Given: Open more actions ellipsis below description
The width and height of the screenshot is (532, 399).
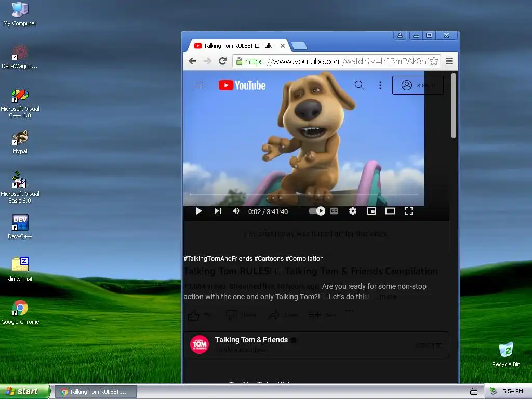Looking at the screenshot, I should pos(350,311).
